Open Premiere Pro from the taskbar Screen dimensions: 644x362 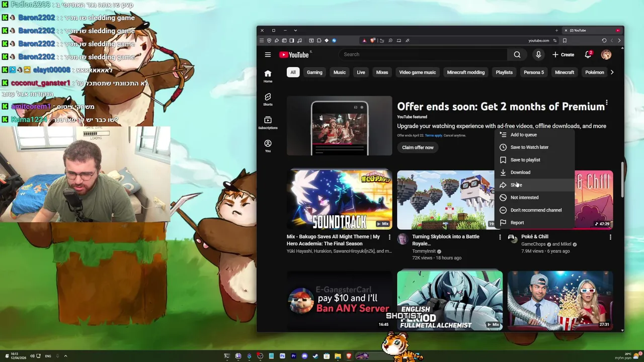tap(293, 356)
